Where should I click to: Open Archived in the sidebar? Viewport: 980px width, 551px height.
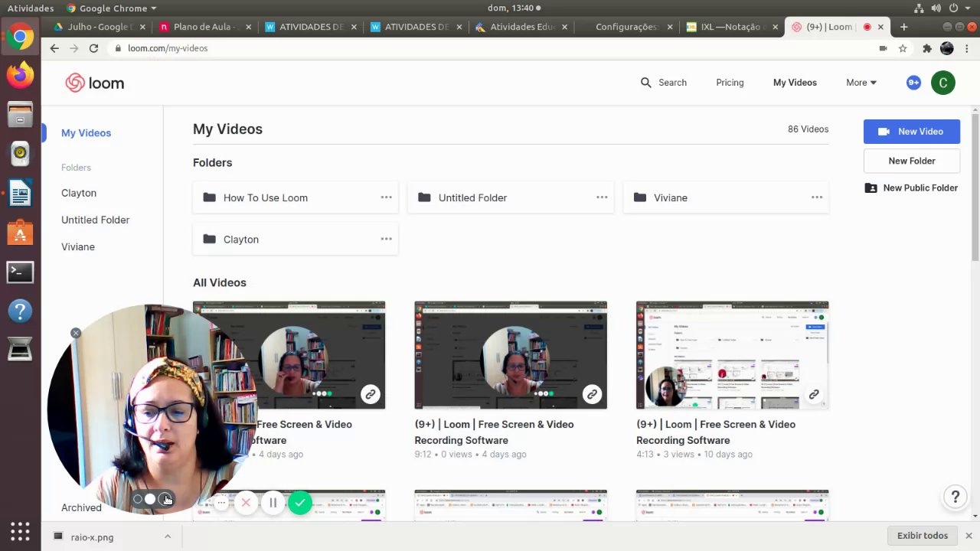(x=81, y=507)
